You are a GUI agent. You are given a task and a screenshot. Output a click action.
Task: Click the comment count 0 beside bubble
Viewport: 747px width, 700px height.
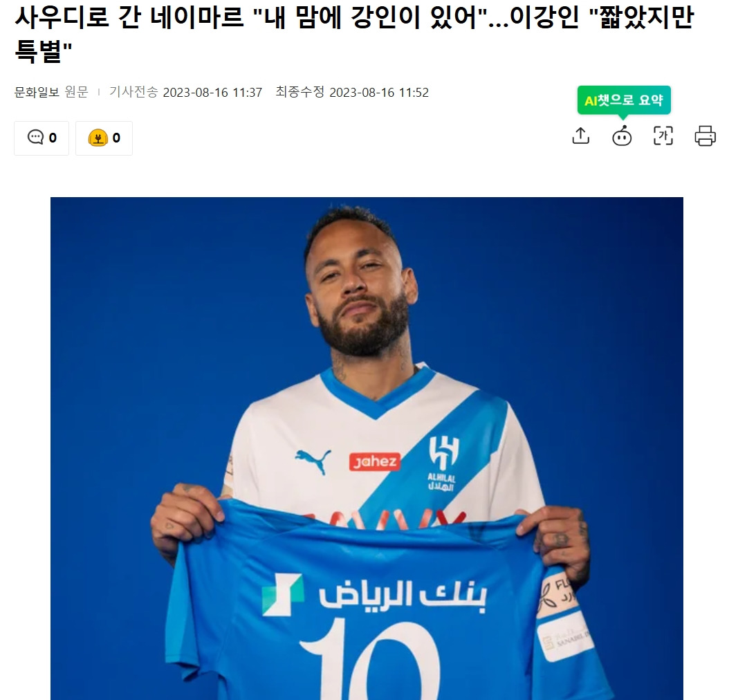click(53, 138)
